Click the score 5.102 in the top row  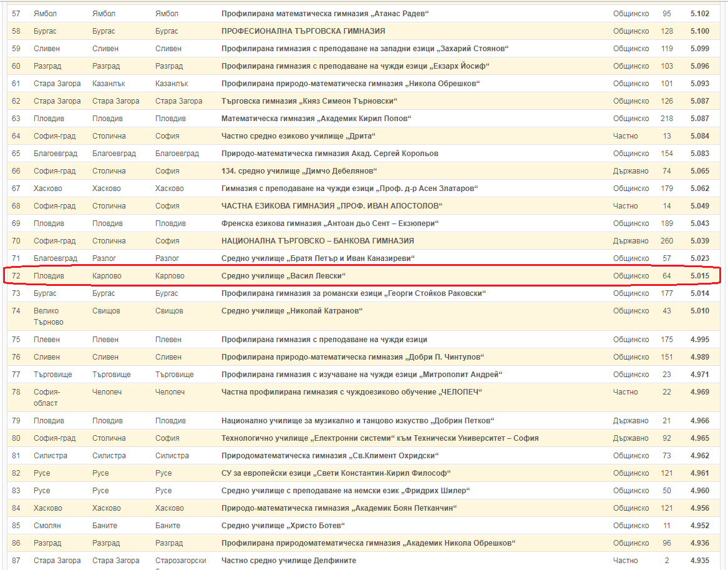point(699,14)
